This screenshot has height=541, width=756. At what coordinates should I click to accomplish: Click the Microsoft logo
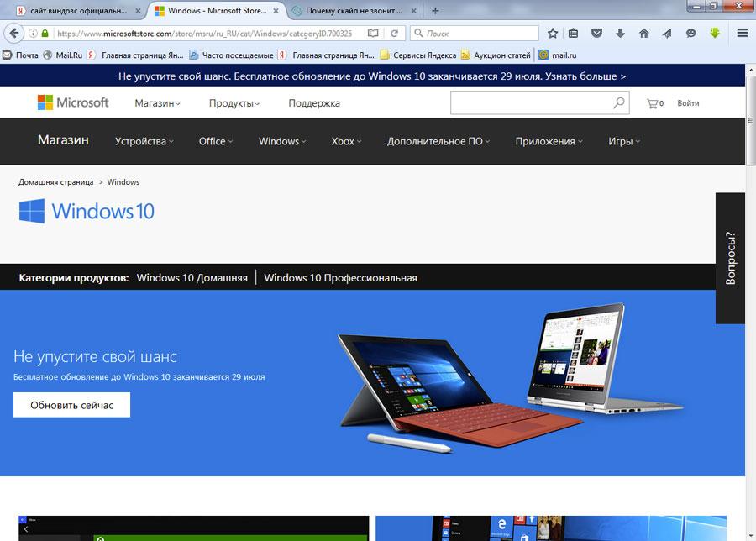(73, 102)
